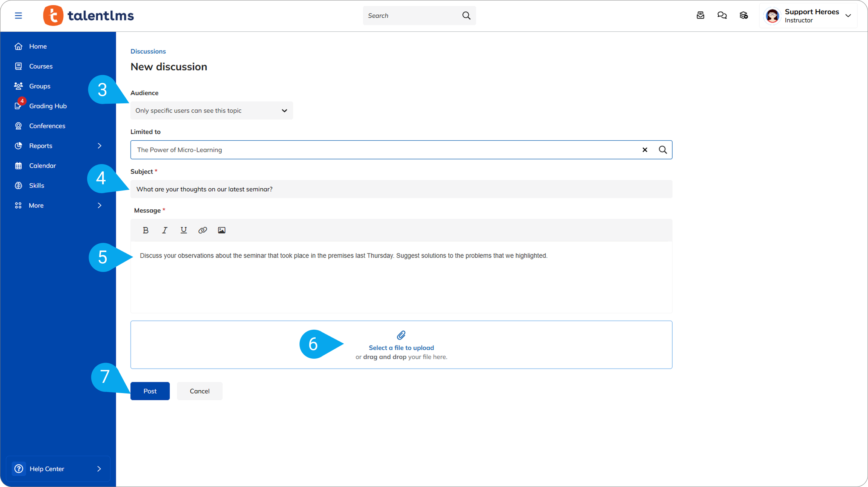
Task: Insert a hyperlink in the message
Action: point(202,230)
